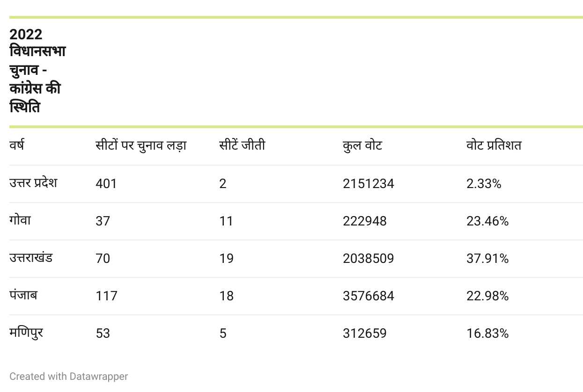583x392 pixels.
Task: Select vote share 16.83% cell
Action: pos(487,333)
